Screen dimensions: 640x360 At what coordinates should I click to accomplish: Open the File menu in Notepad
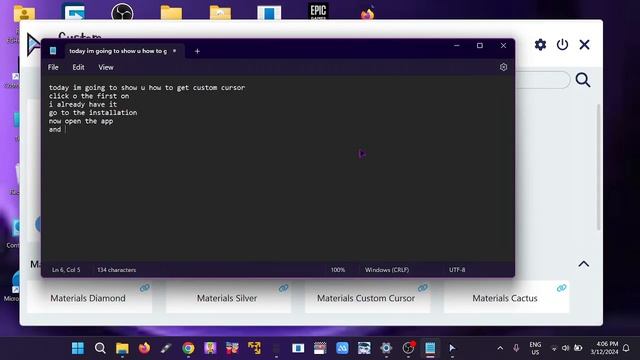pyautogui.click(x=53, y=67)
